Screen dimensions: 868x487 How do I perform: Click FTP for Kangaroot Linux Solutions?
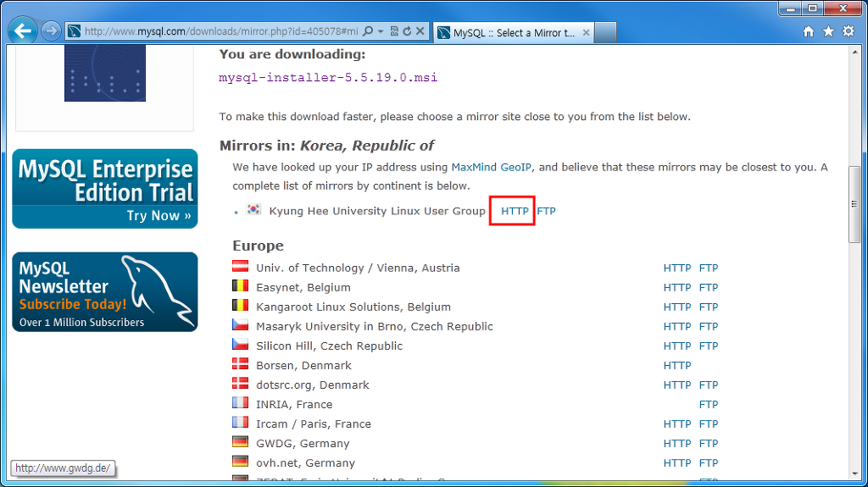(x=709, y=307)
